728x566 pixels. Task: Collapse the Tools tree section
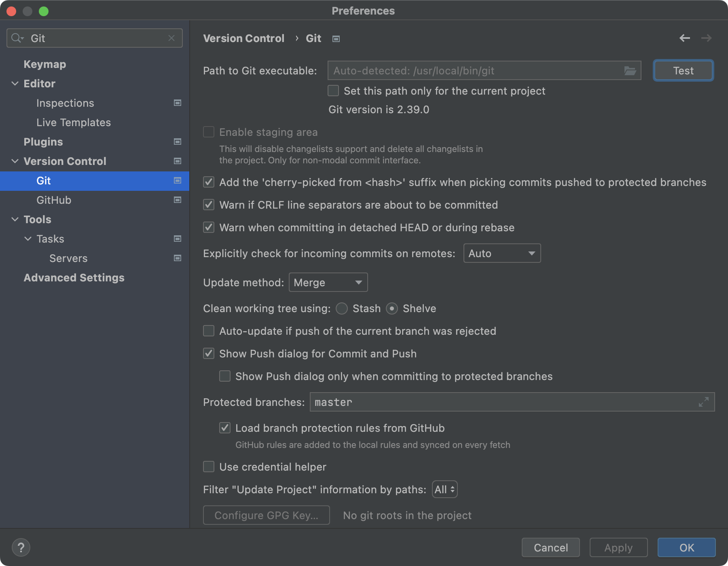coord(15,220)
